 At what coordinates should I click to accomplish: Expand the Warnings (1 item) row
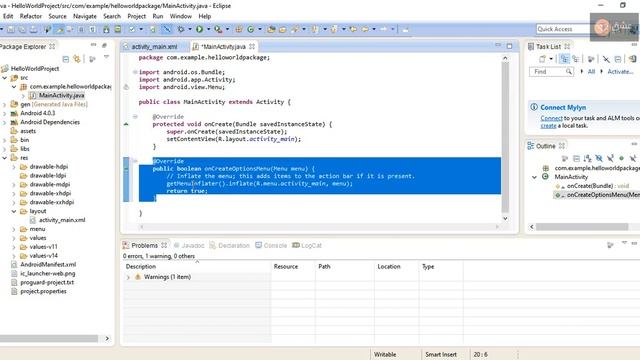point(128,277)
